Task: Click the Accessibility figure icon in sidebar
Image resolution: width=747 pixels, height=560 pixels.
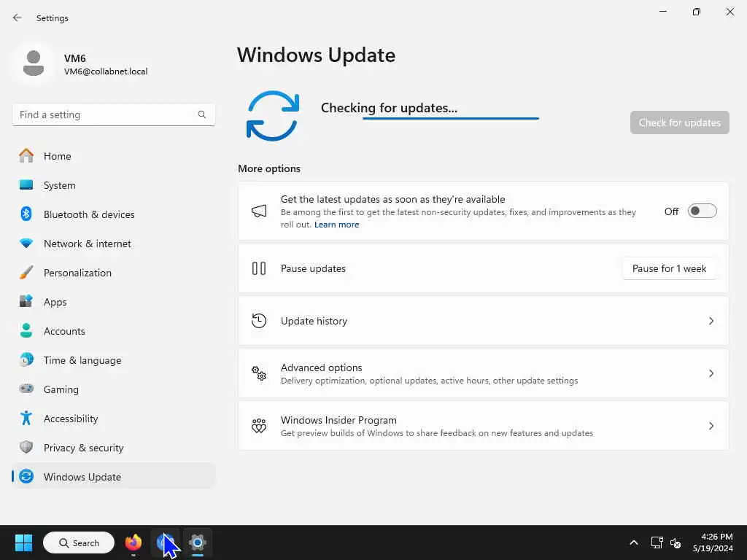Action: coord(26,418)
